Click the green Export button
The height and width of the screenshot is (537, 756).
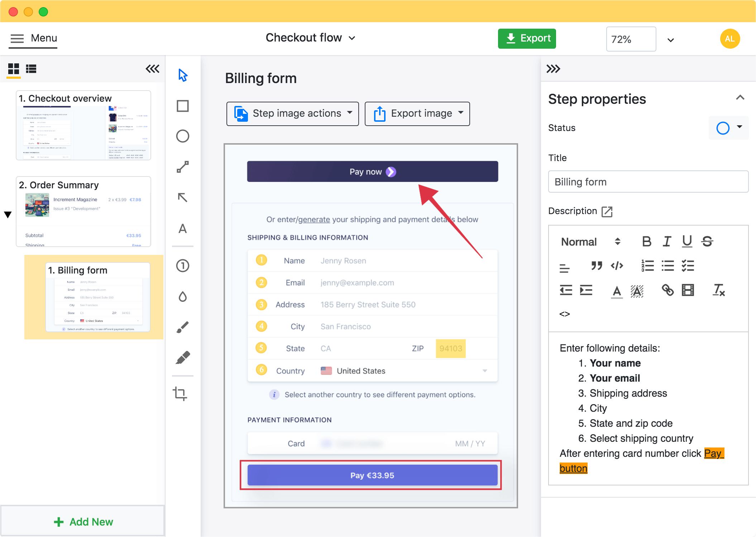[527, 38]
